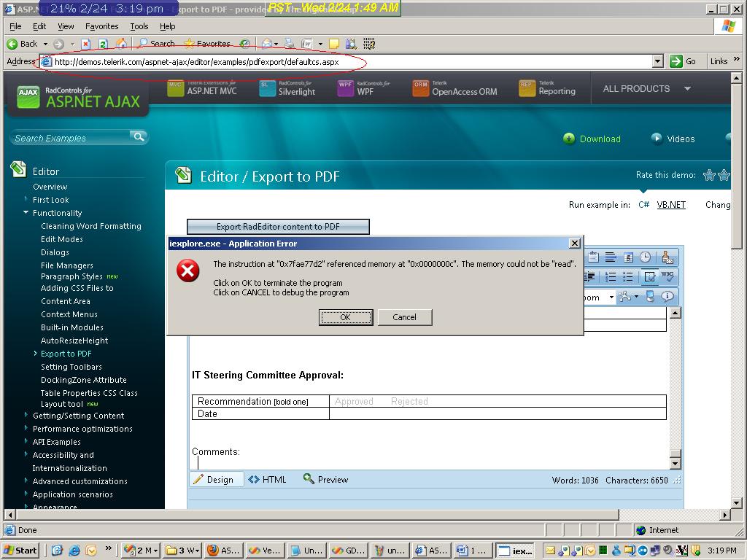Click the Windows Start button
The height and width of the screenshot is (560, 747).
coord(20,551)
